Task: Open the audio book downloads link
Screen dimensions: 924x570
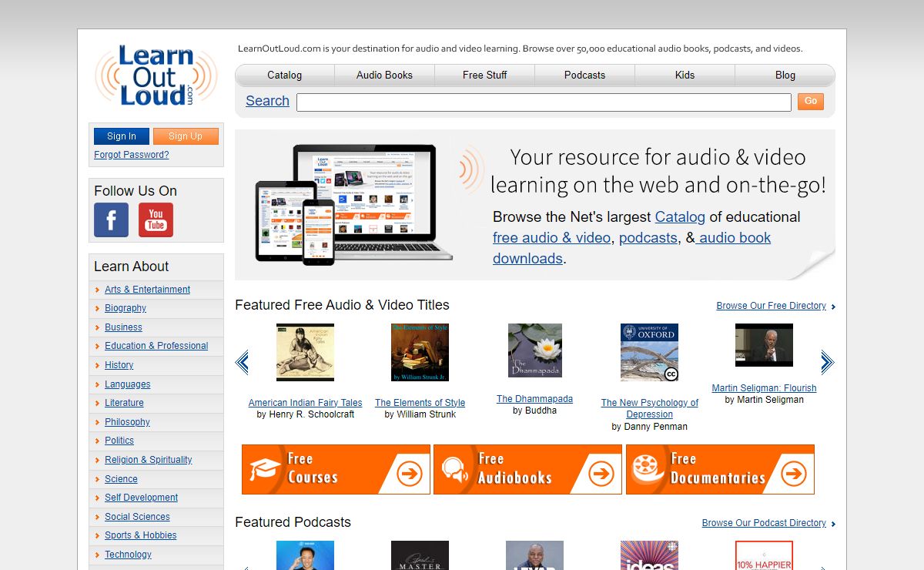Action: coord(631,248)
